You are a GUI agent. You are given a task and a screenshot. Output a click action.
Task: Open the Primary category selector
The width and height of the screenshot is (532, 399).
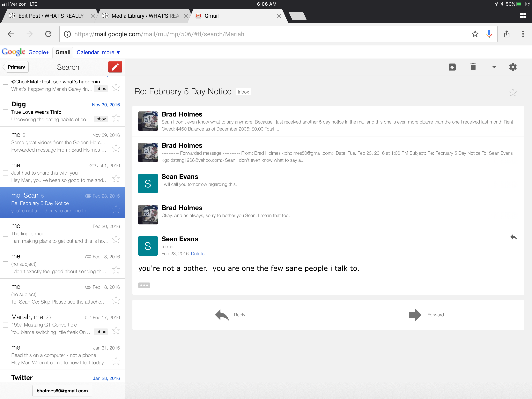click(x=16, y=67)
